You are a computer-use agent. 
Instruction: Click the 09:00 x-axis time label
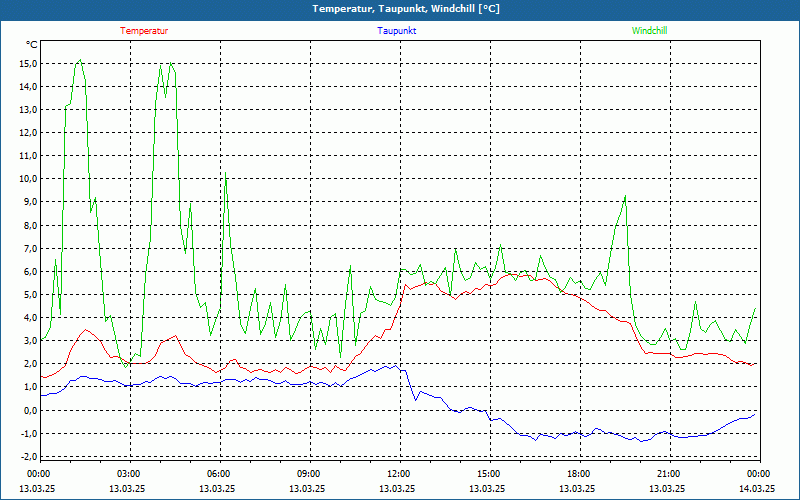(x=310, y=474)
